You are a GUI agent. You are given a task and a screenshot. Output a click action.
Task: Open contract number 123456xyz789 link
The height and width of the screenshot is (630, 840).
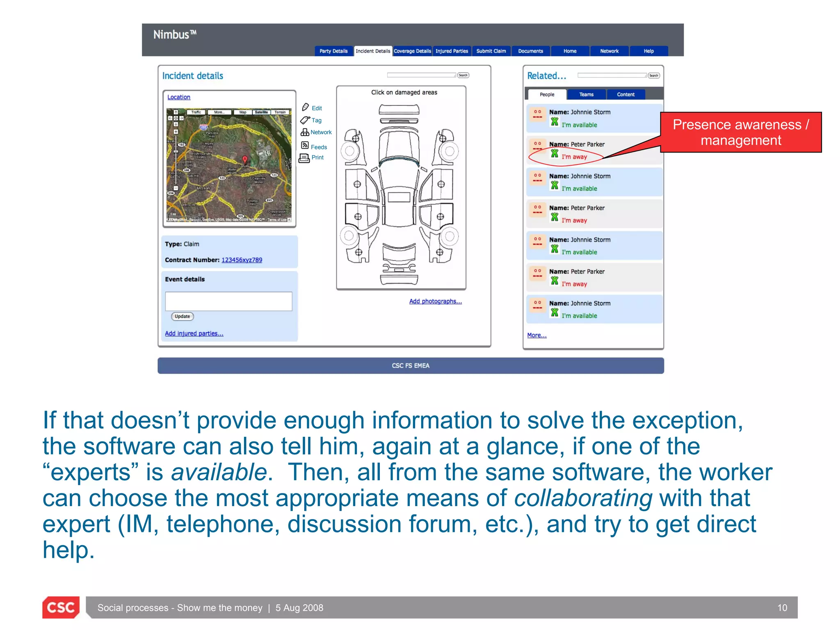[x=242, y=260]
